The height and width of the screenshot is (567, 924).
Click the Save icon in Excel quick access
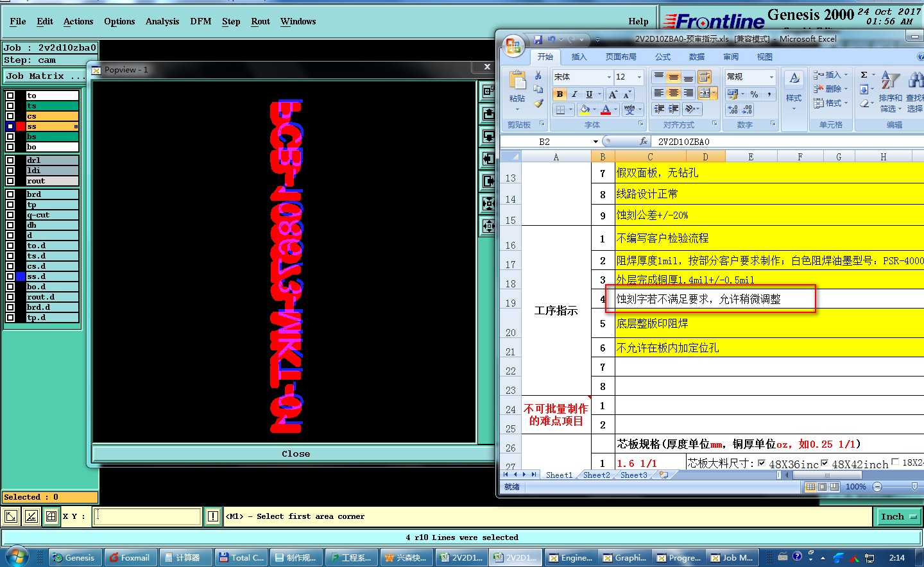pos(538,40)
